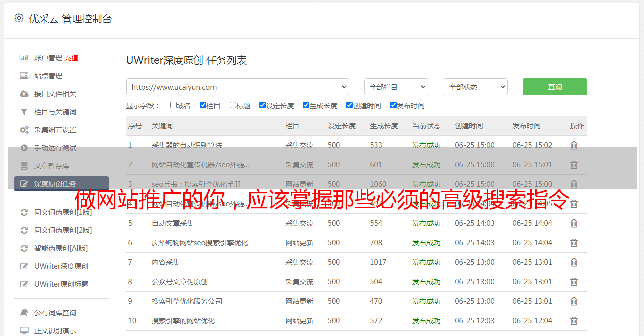This screenshot has height=336, width=644.
Task: Open the 全部状态 status dropdown
Action: (475, 87)
